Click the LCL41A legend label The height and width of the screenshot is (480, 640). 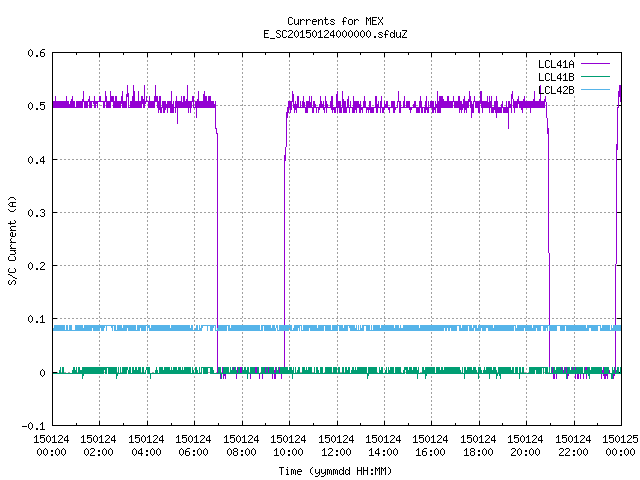pos(556,64)
